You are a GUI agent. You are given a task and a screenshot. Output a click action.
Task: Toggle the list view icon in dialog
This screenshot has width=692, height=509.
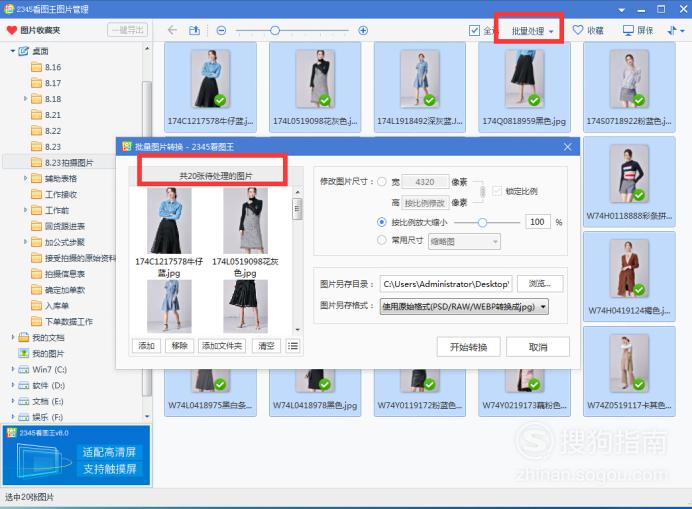293,346
